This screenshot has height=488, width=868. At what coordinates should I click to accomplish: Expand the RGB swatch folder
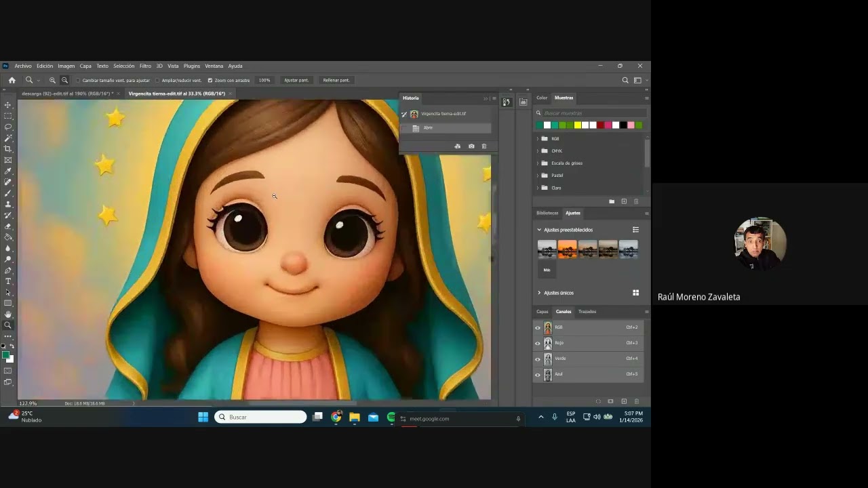[538, 139]
